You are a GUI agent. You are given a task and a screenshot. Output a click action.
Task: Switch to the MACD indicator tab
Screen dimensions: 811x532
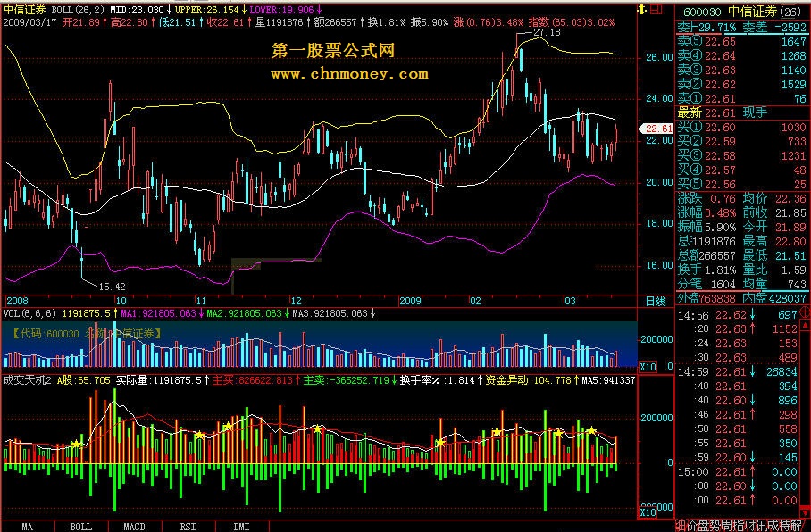pyautogui.click(x=135, y=527)
